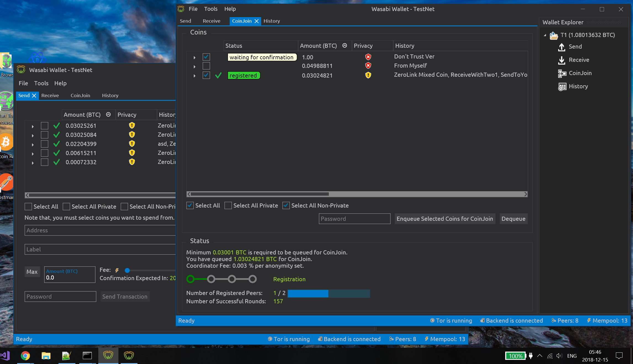Viewport: 633px width, 364px height.
Task: Click the Wasabi Wallet icon in the taskbar
Action: (x=108, y=355)
